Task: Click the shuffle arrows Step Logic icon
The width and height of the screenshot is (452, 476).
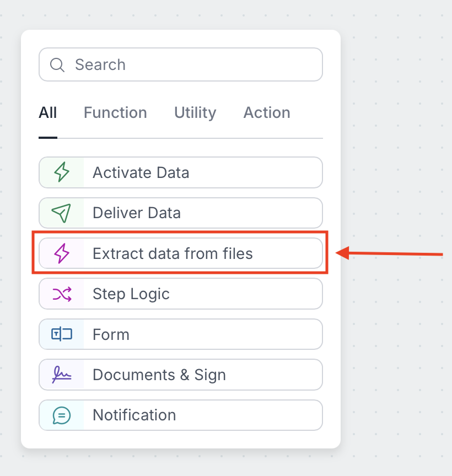Action: tap(62, 294)
